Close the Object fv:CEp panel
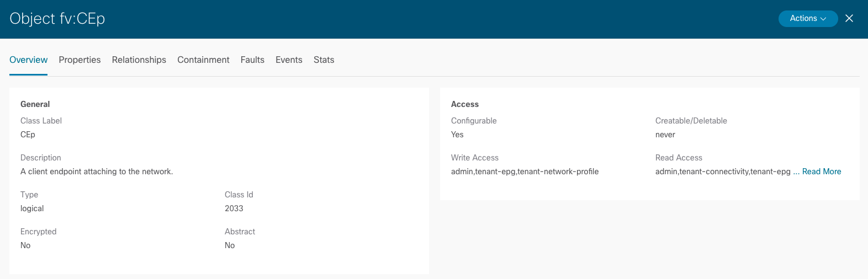Screen dimensions: 868x279 [x=849, y=18]
